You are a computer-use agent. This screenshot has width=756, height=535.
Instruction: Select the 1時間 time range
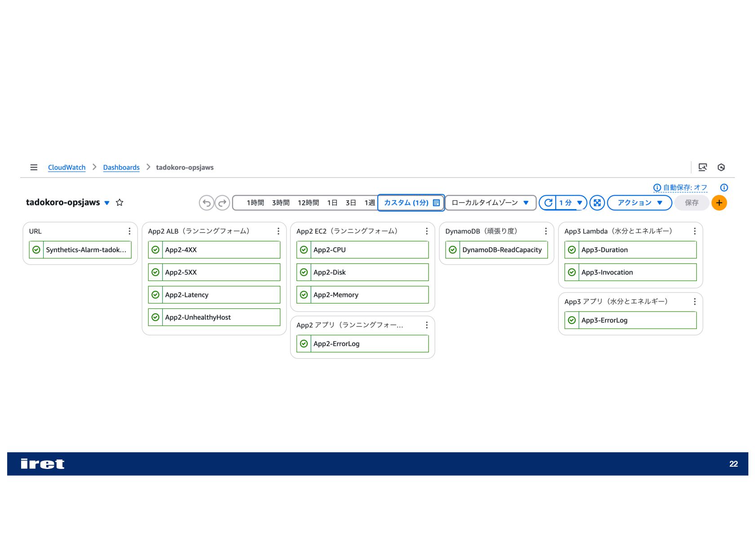coord(255,203)
